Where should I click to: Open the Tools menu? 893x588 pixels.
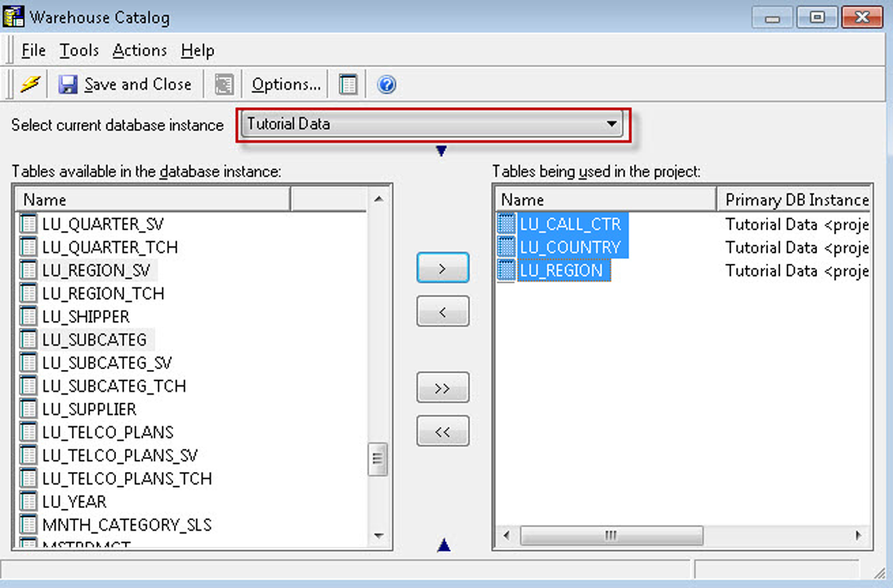click(x=79, y=51)
